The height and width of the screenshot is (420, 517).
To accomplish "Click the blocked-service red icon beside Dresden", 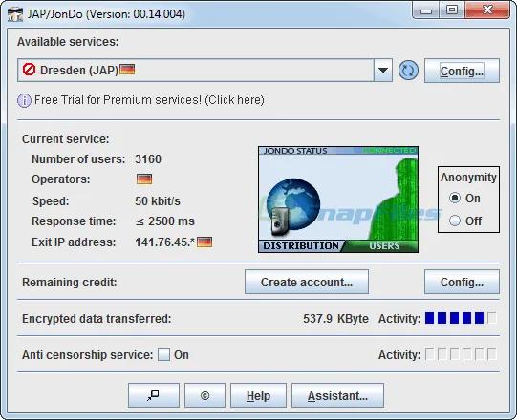I will click(x=29, y=70).
